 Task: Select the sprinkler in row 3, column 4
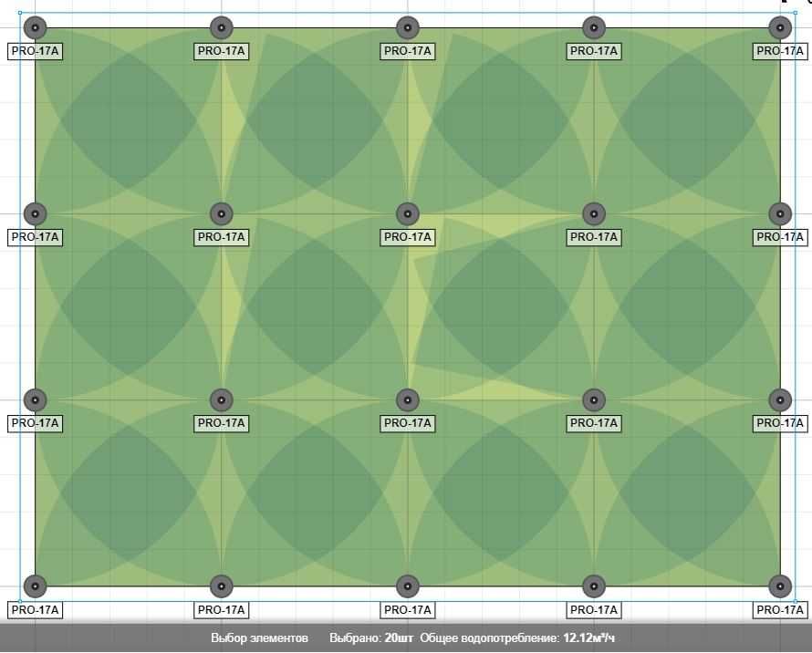(594, 399)
